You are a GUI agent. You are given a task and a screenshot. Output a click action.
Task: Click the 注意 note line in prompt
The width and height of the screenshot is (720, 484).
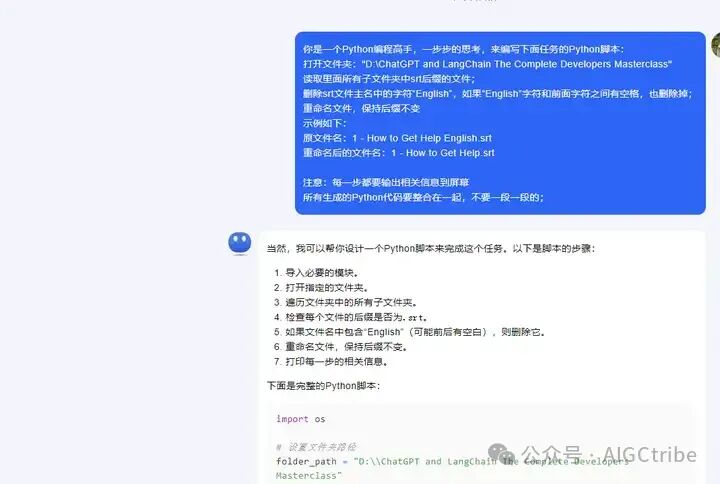point(386,183)
